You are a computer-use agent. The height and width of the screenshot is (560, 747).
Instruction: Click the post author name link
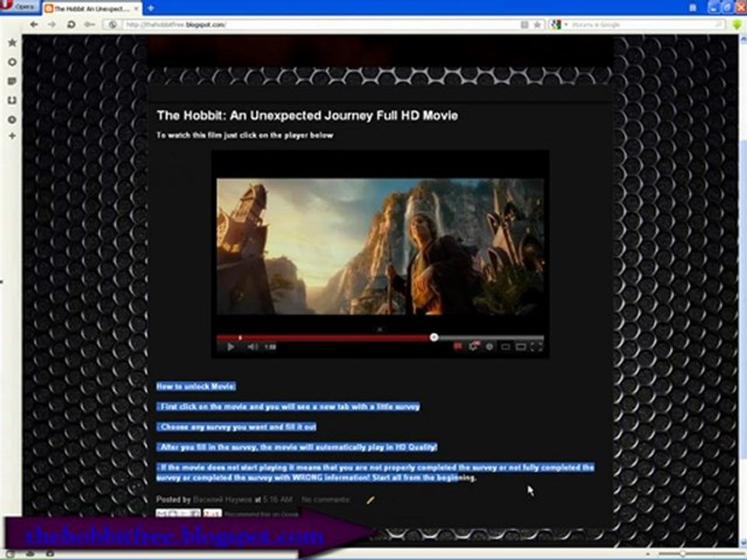click(x=223, y=499)
